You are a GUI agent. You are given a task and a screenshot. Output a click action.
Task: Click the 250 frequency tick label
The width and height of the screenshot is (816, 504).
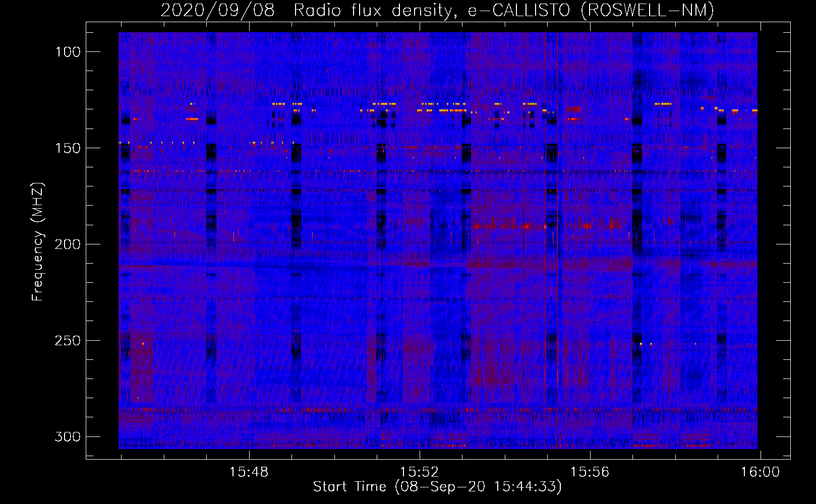pos(68,341)
